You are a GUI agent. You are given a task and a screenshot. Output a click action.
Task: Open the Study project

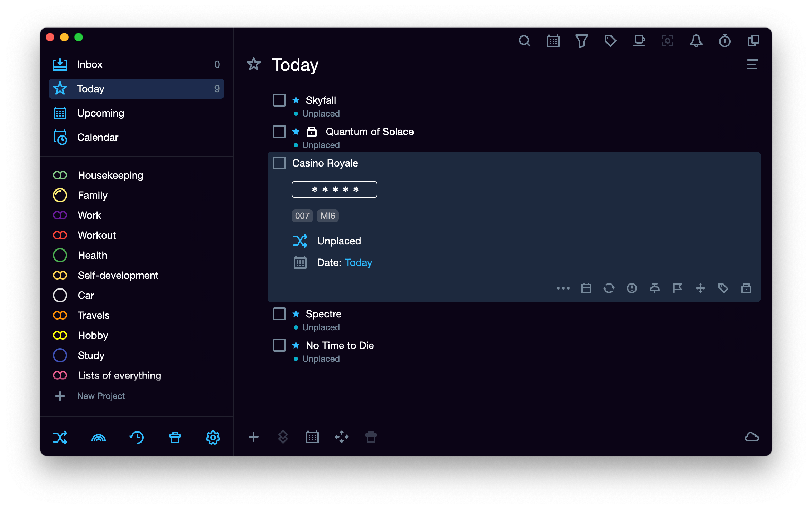click(137, 355)
